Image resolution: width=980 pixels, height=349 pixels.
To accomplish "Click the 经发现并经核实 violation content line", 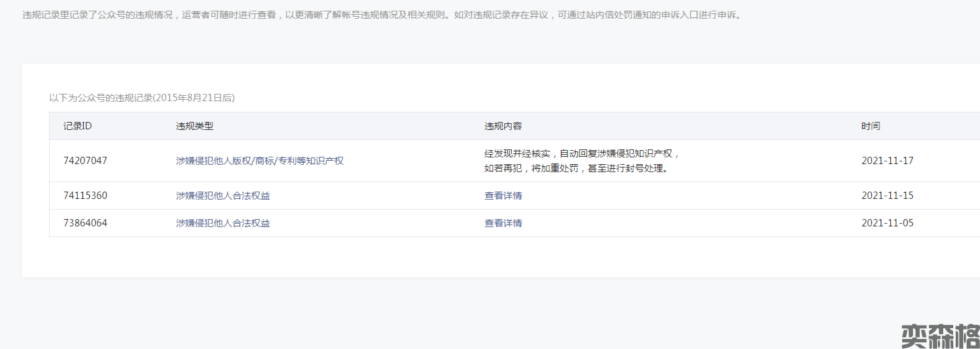I will pos(582,153).
